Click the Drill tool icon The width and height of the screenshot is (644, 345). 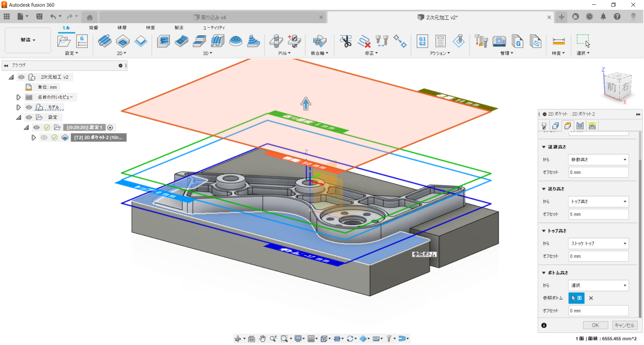coord(276,41)
